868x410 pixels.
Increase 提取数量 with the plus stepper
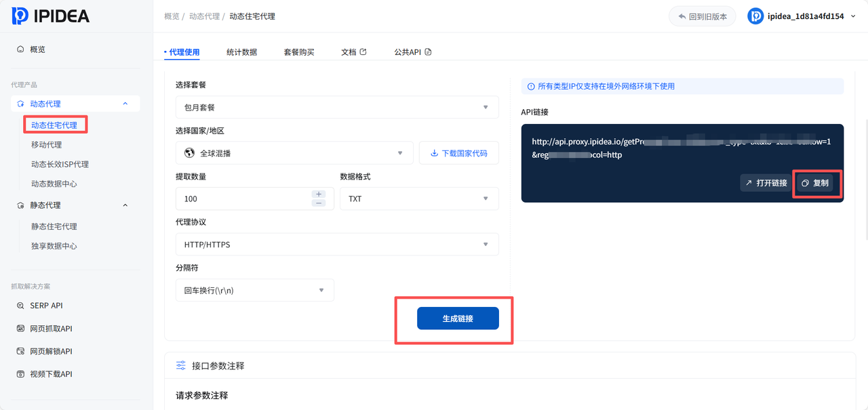tap(319, 194)
